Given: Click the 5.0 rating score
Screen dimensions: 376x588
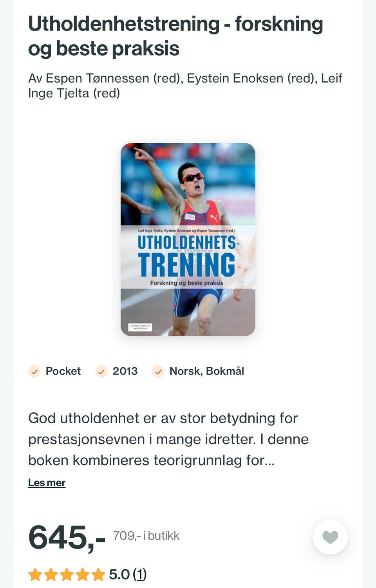Looking at the screenshot, I should tap(119, 574).
